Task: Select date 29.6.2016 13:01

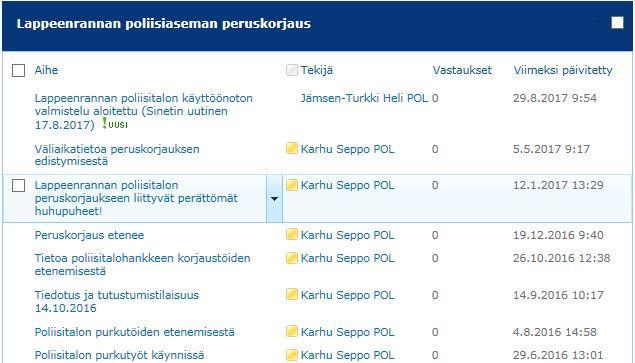Action: [x=558, y=355]
